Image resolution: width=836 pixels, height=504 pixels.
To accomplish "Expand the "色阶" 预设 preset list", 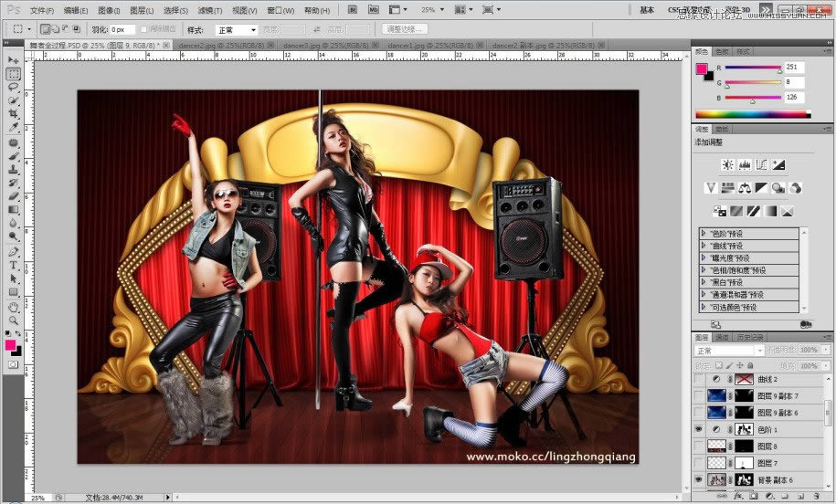I will tap(704, 234).
